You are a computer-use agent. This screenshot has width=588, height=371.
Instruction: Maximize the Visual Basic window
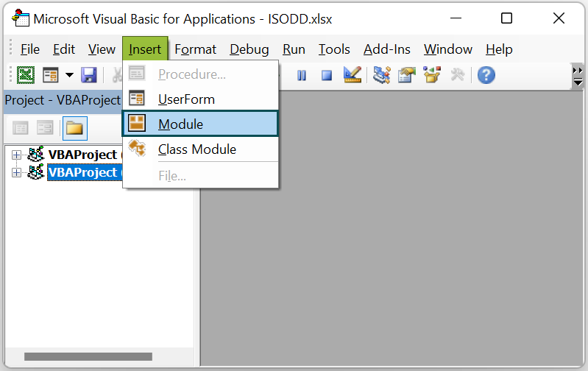tap(506, 18)
